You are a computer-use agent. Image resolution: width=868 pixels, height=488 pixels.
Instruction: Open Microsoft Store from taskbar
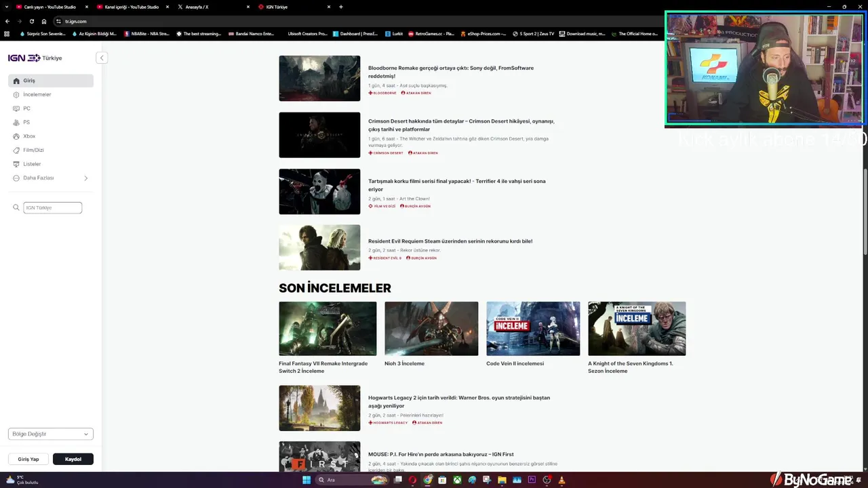point(442,480)
